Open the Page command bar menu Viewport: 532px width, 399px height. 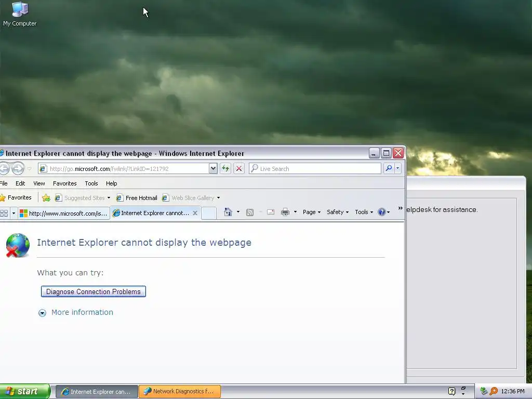[312, 212]
